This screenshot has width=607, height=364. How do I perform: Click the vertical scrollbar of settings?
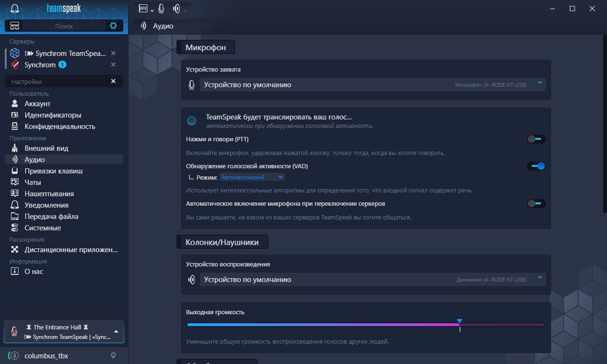coord(605,124)
